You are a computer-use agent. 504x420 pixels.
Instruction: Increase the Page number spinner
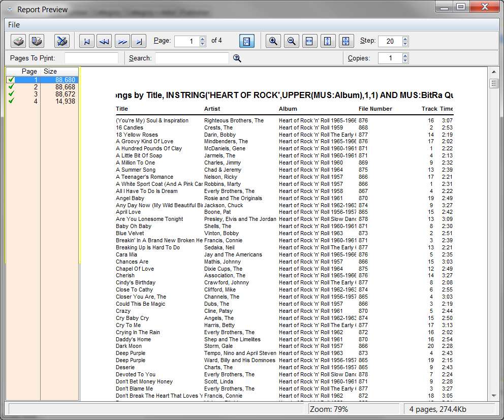[x=203, y=39]
